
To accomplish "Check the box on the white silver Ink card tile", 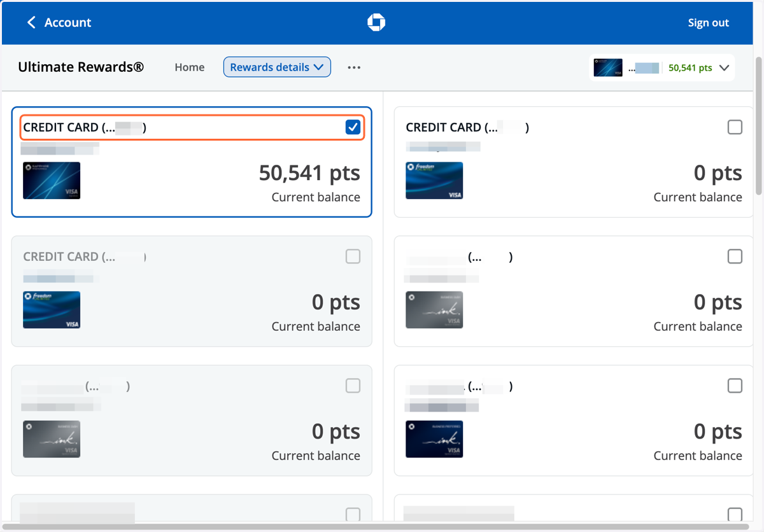I will click(735, 256).
